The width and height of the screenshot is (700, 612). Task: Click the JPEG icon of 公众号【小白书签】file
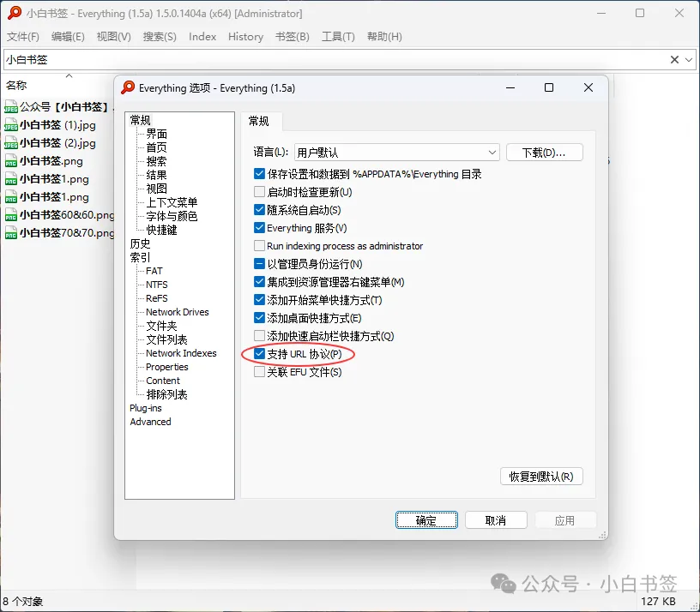click(x=12, y=106)
